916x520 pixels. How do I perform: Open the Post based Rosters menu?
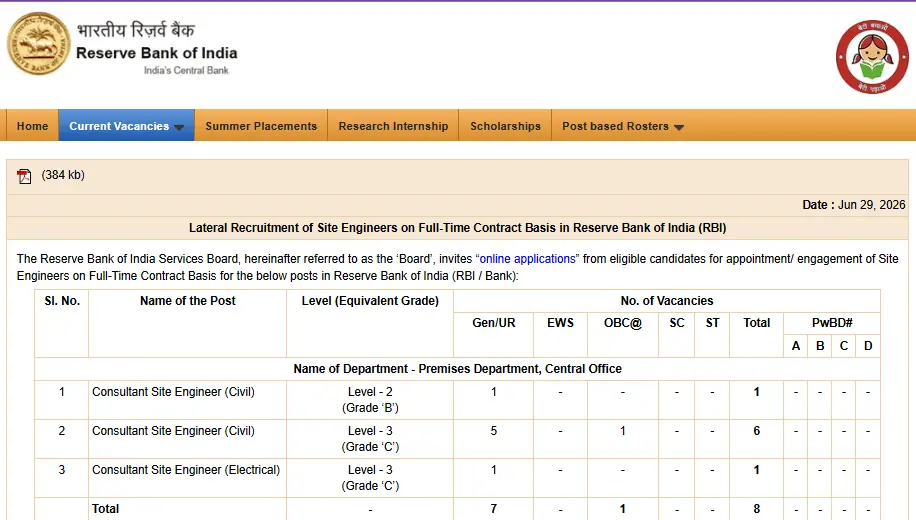623,126
